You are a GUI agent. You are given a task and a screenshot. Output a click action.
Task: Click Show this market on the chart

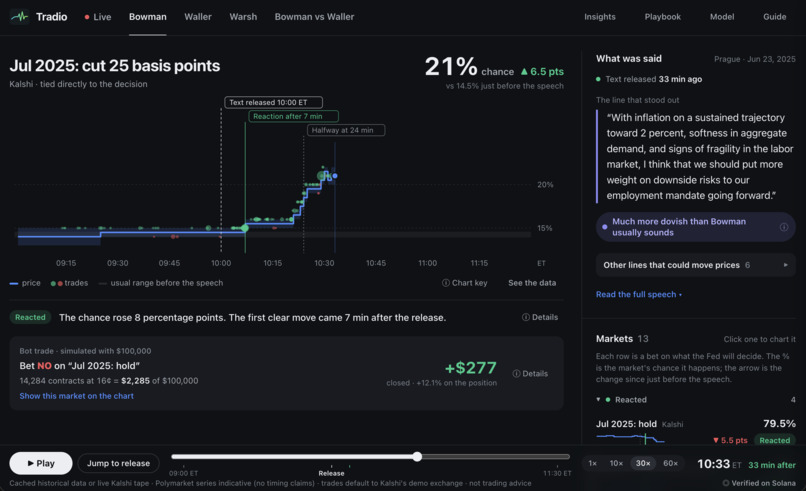point(77,396)
